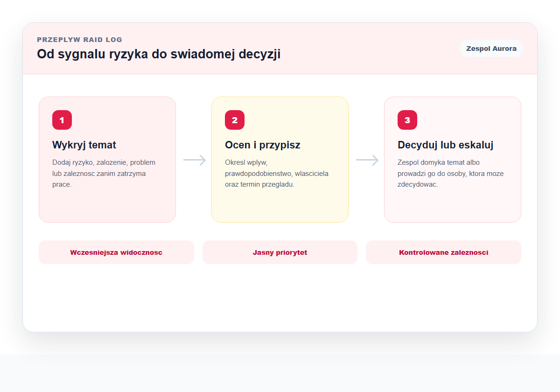Viewport: 560px width, 392px height.
Task: Click the Jasny priorytet pill
Action: point(280,252)
